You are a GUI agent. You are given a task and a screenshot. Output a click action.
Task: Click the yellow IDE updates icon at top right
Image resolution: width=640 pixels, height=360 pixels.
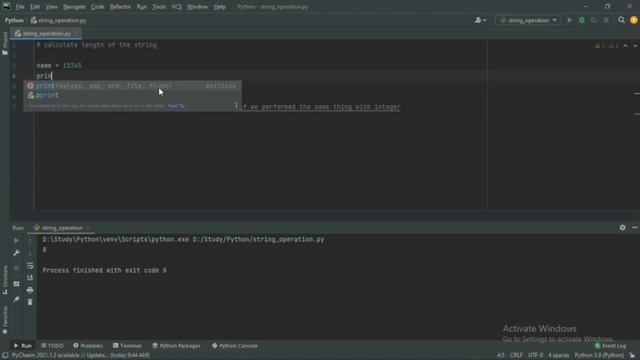pyautogui.click(x=634, y=20)
